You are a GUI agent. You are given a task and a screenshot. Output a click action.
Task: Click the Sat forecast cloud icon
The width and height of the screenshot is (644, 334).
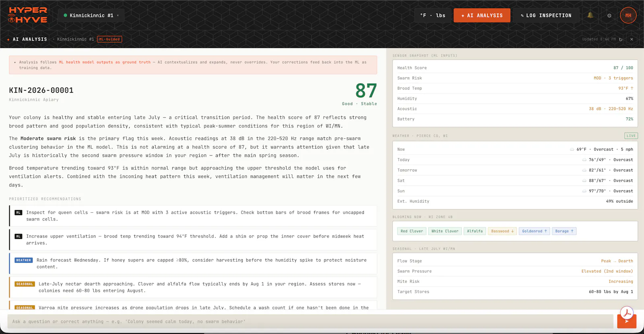point(584,181)
